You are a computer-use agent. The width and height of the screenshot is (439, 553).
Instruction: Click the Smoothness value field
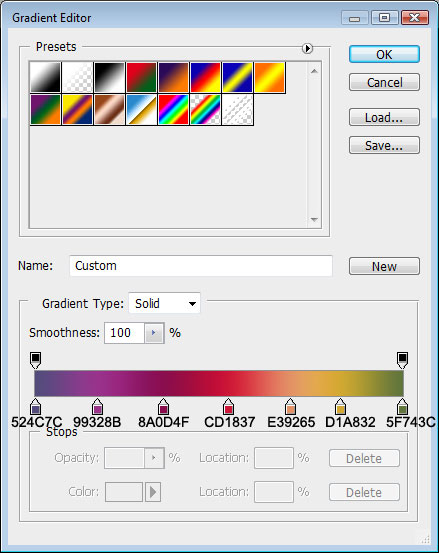(124, 333)
